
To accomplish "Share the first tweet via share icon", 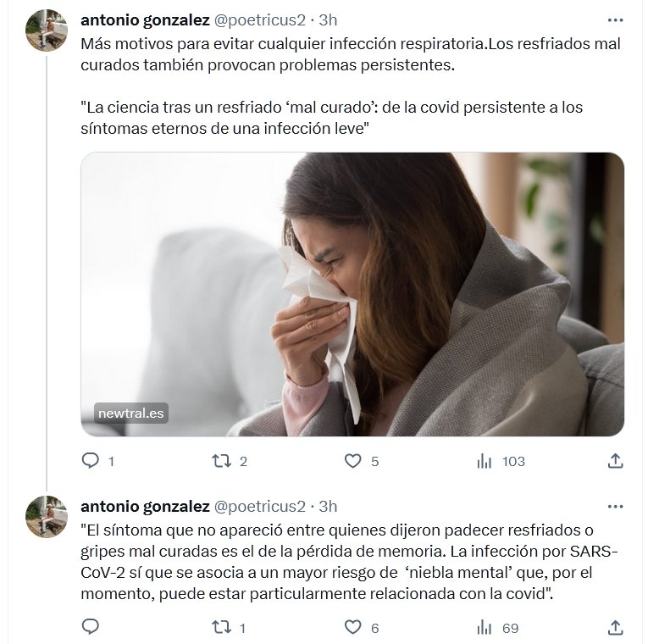I will 616,461.
